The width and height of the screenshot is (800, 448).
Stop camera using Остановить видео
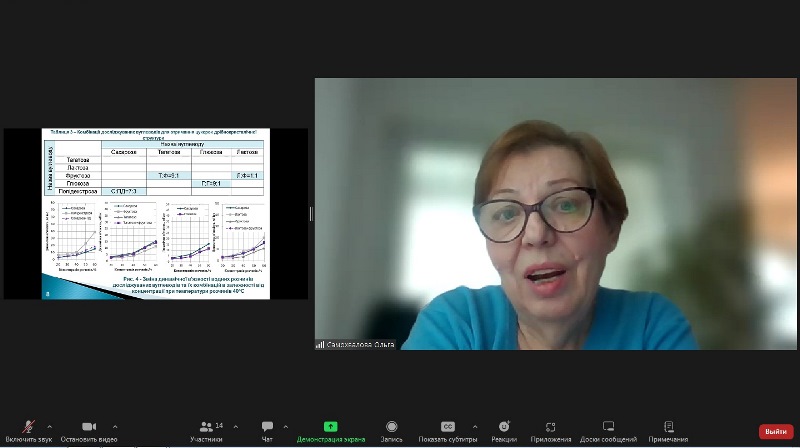(x=88, y=428)
